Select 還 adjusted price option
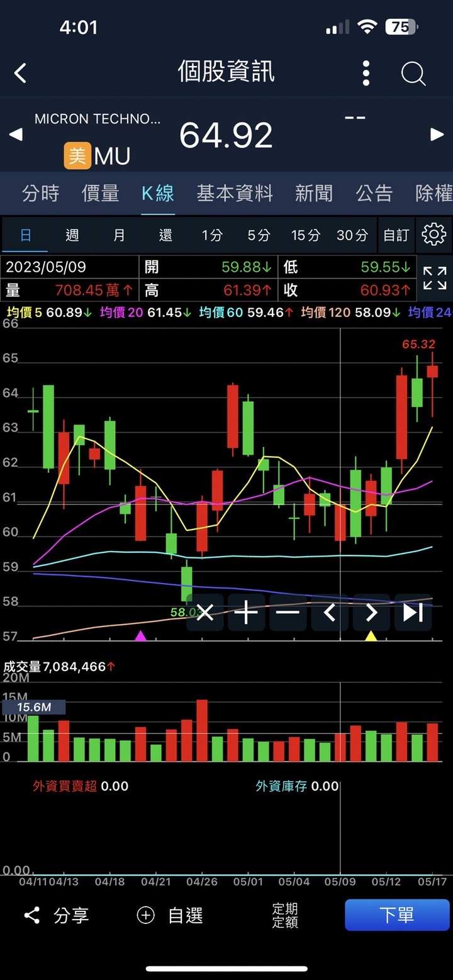The height and width of the screenshot is (980, 453). click(x=165, y=235)
